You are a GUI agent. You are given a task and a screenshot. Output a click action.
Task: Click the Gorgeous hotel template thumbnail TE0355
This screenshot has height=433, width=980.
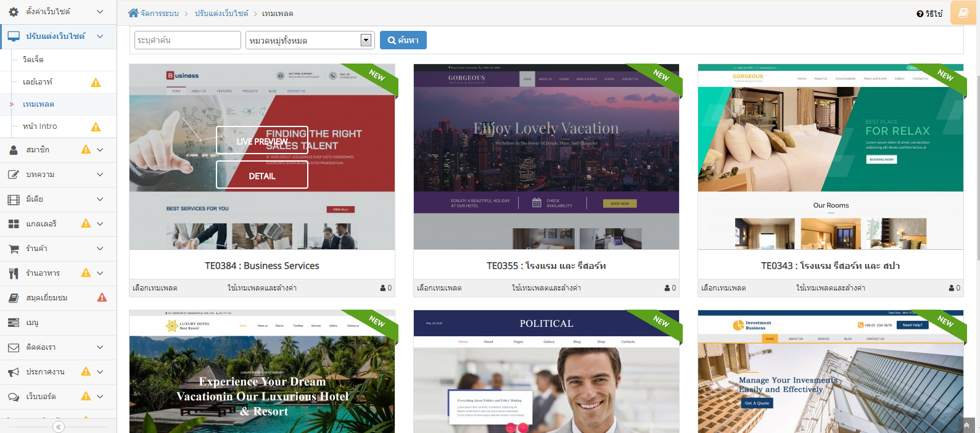tap(546, 157)
